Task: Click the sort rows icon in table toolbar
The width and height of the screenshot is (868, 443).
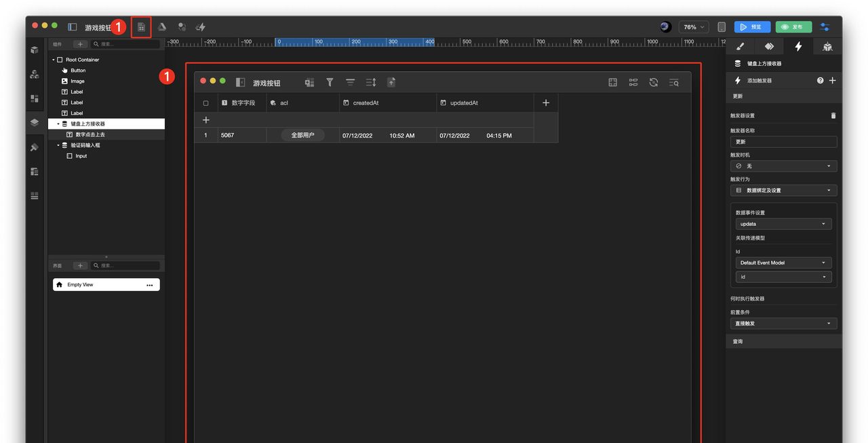Action: tap(371, 82)
